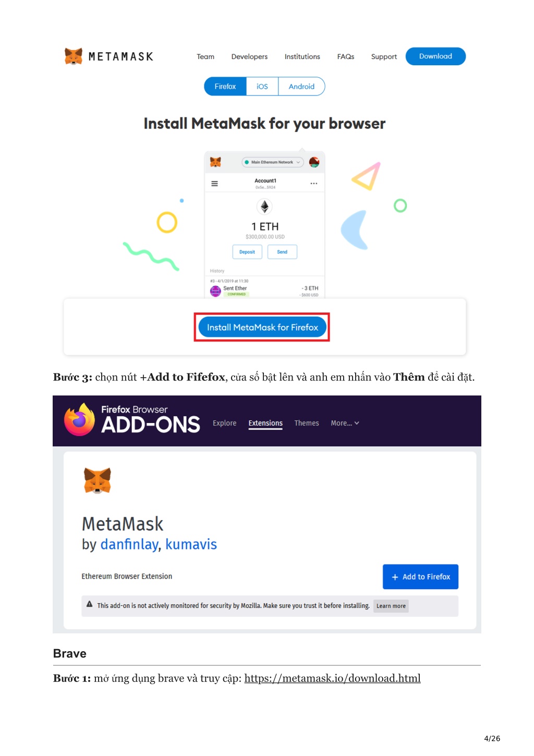This screenshot has width=534, height=756.
Task: Click the account avatar in wallet preview
Action: tap(314, 162)
